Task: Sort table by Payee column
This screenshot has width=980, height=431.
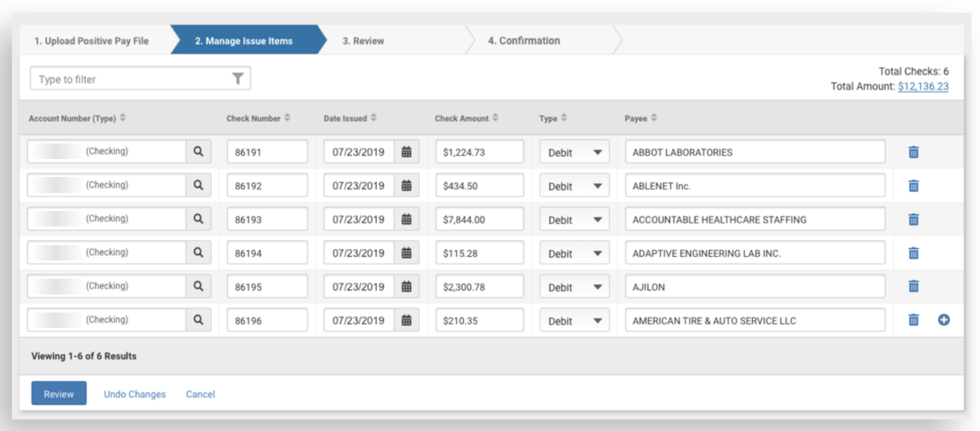Action: point(654,118)
